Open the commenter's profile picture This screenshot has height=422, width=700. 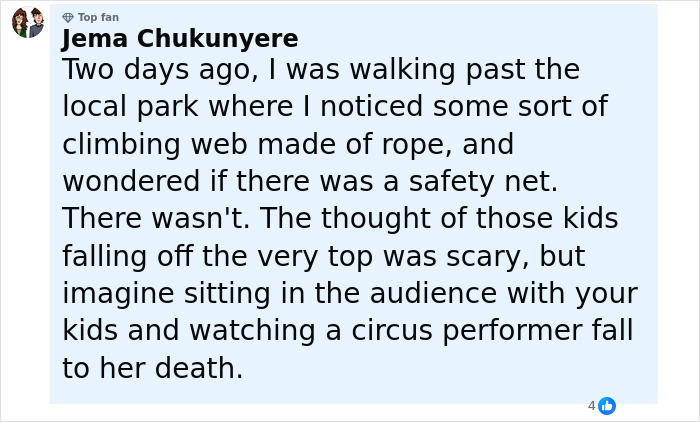click(28, 23)
